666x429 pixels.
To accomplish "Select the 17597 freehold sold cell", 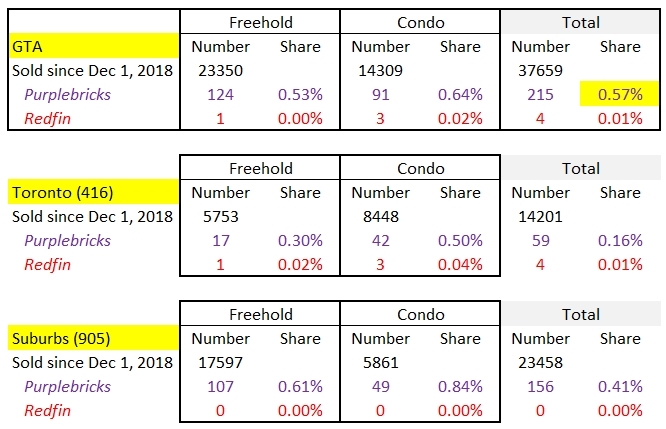I will click(213, 363).
